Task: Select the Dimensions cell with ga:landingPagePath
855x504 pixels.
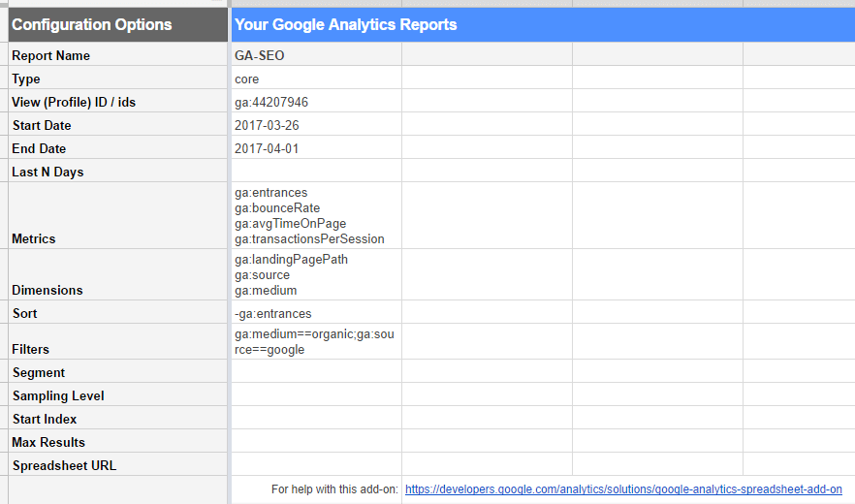Action: pos(316,274)
